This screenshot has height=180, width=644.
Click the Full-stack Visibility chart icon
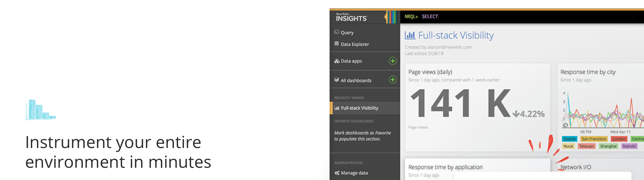(x=337, y=108)
